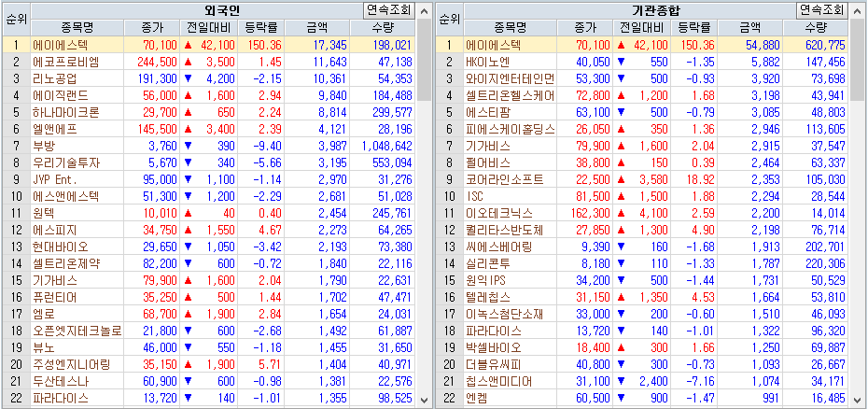The image size is (868, 409).
Task: Select 박셀바이오 stock row
Action: coord(642,347)
